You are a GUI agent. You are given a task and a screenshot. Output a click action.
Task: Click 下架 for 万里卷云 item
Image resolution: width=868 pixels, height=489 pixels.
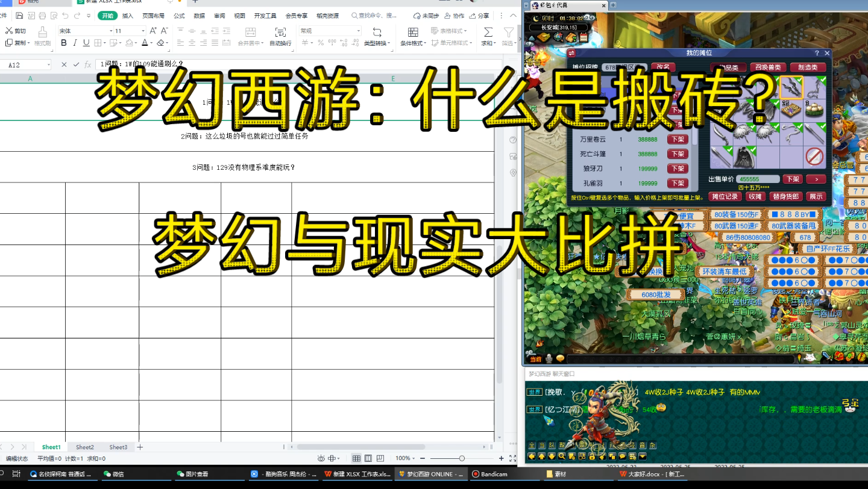(678, 139)
